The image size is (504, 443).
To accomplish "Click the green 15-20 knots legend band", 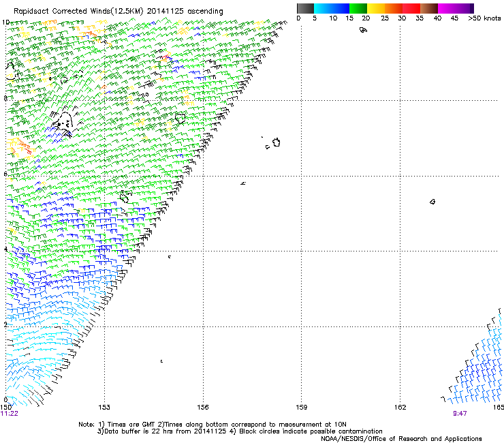I will [358, 8].
